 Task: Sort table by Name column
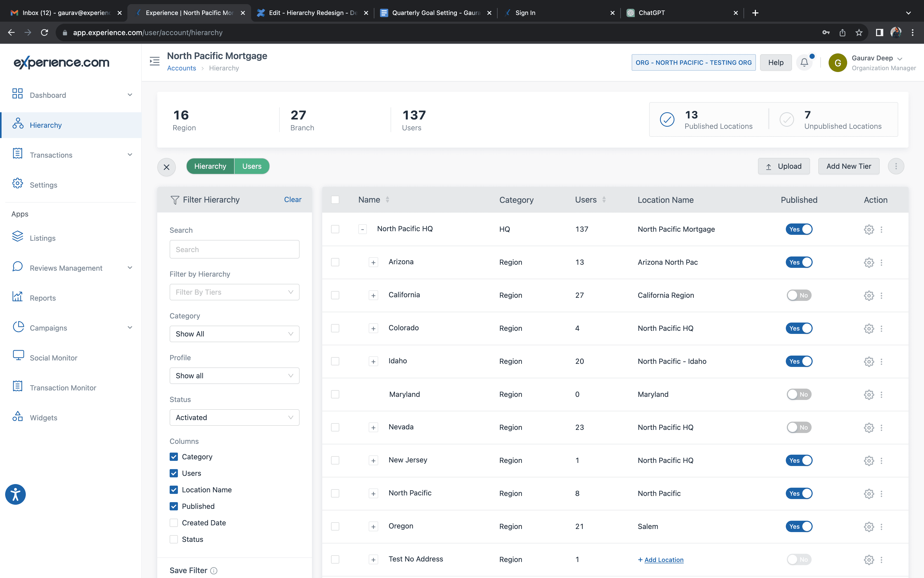coord(387,199)
